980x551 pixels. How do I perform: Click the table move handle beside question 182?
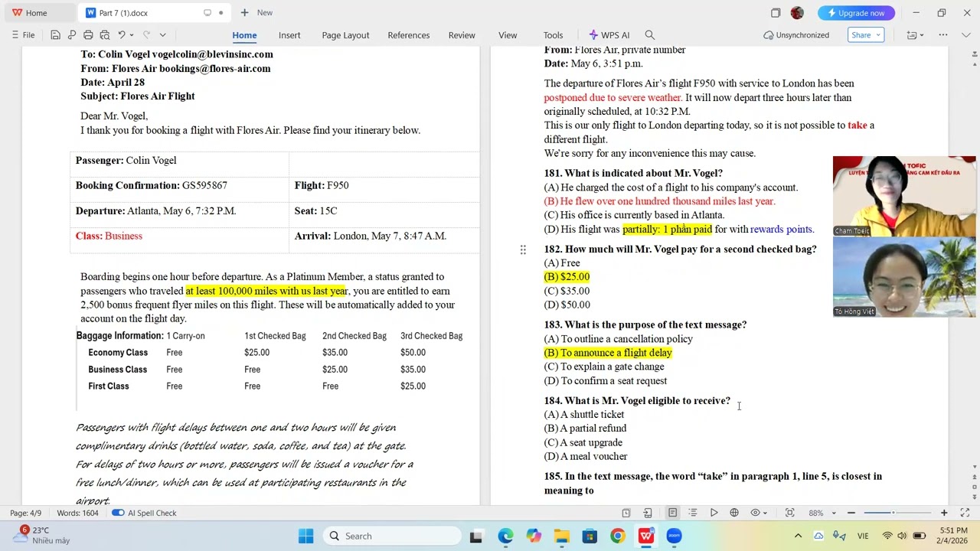pyautogui.click(x=523, y=249)
